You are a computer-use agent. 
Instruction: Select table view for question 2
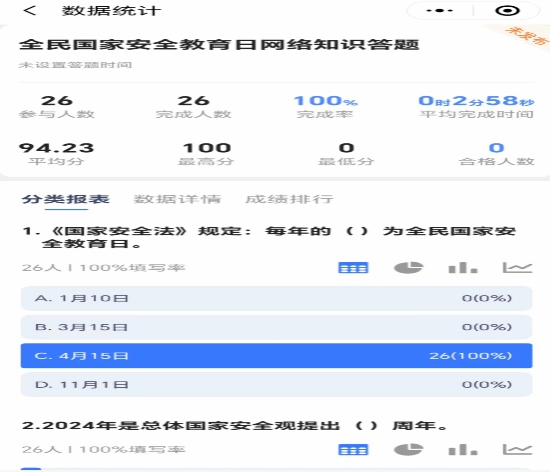click(x=353, y=449)
